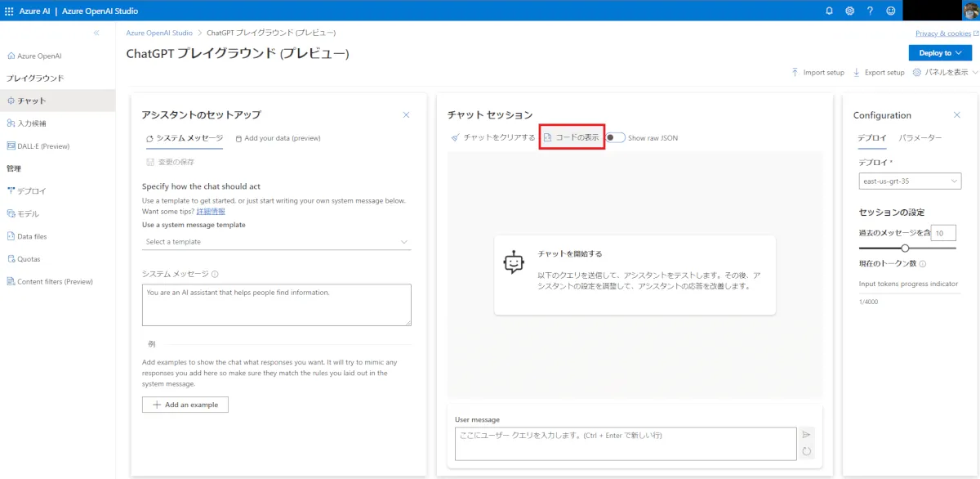The height and width of the screenshot is (479, 980).
Task: Open the feedback smiley icon
Action: (x=890, y=11)
